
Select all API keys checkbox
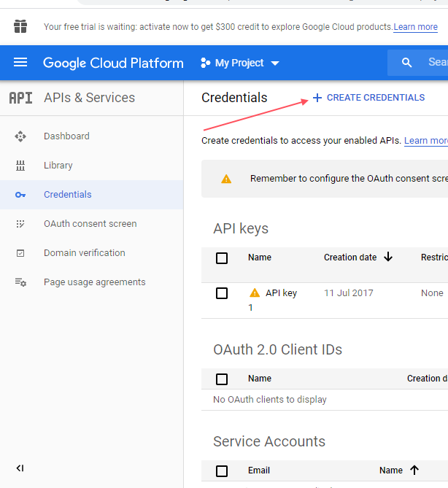click(x=222, y=258)
